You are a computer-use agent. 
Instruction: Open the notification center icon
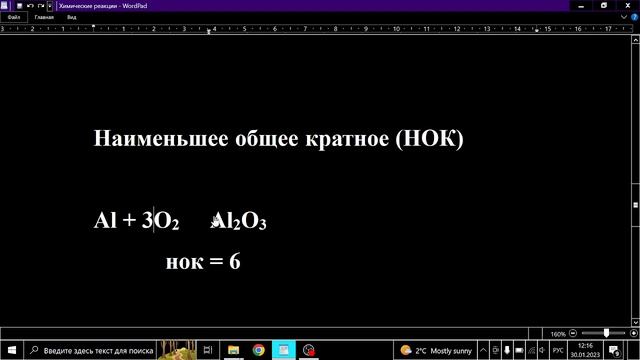pos(613,350)
